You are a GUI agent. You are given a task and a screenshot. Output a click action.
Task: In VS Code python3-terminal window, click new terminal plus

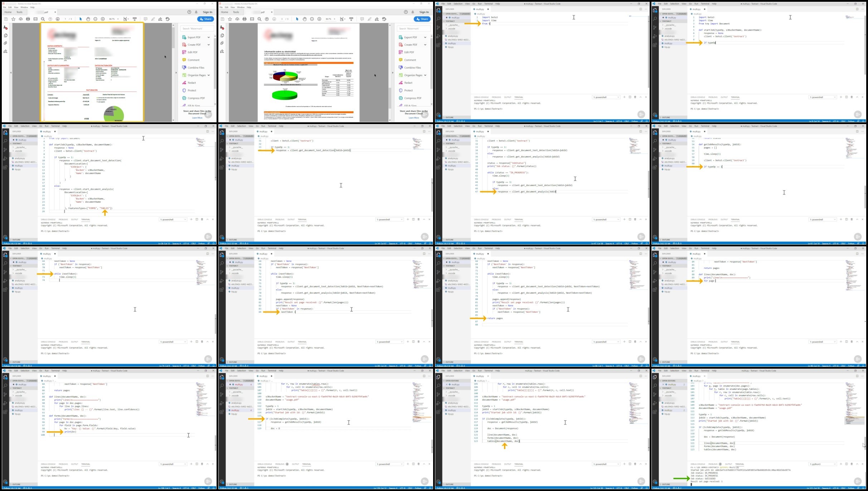841,464
